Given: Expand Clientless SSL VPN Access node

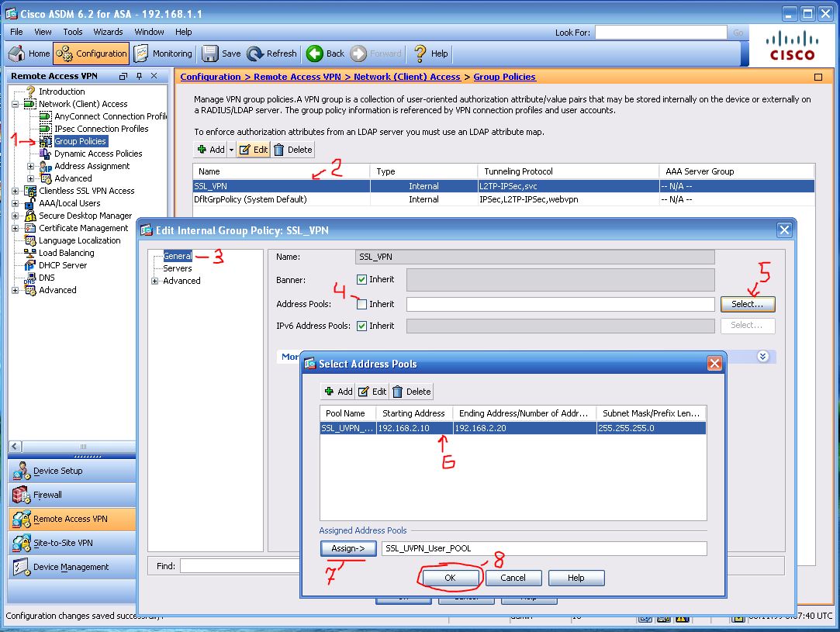Looking at the screenshot, I should (15, 191).
